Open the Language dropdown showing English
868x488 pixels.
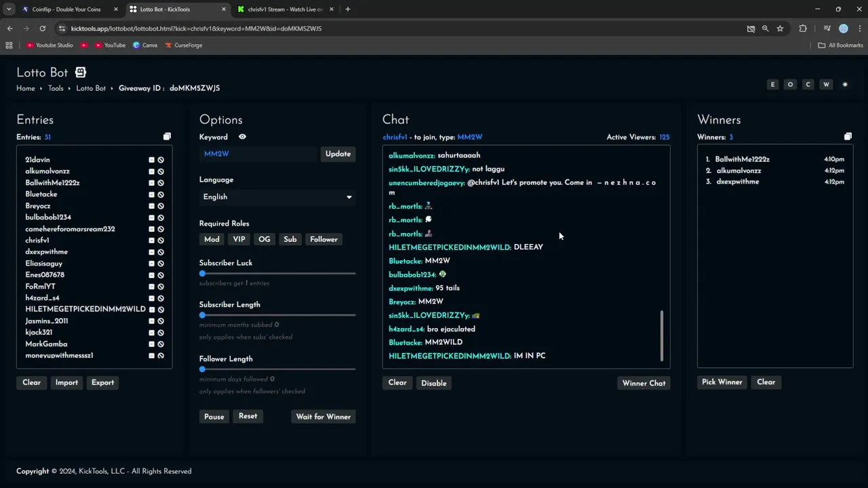point(277,197)
